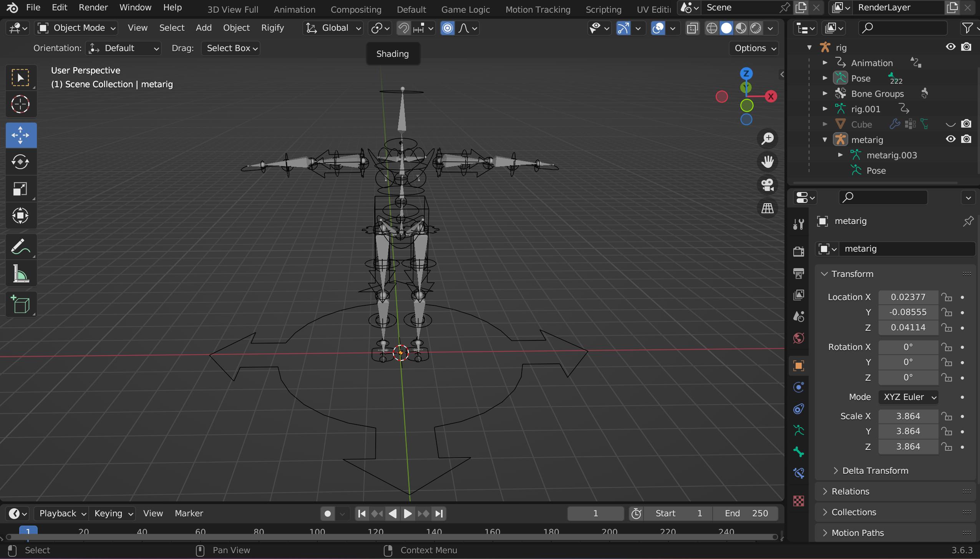Toggle proportional editing button
The image size is (980, 559).
(448, 28)
